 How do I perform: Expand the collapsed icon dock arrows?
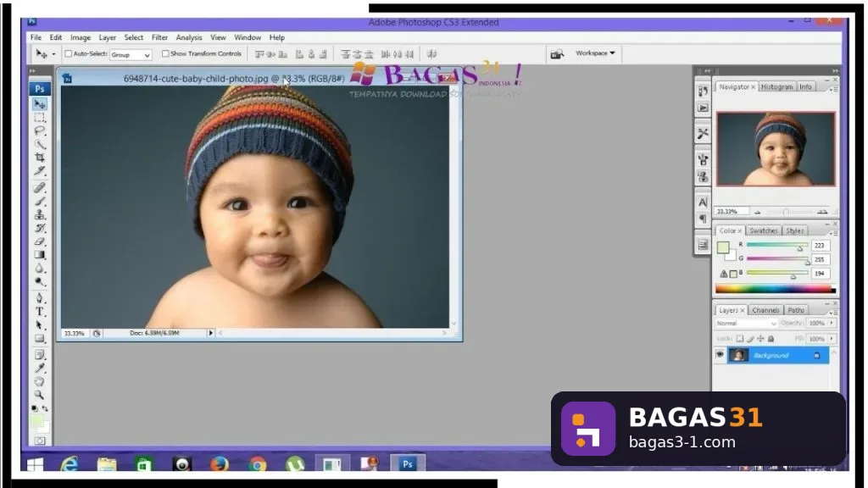[707, 71]
